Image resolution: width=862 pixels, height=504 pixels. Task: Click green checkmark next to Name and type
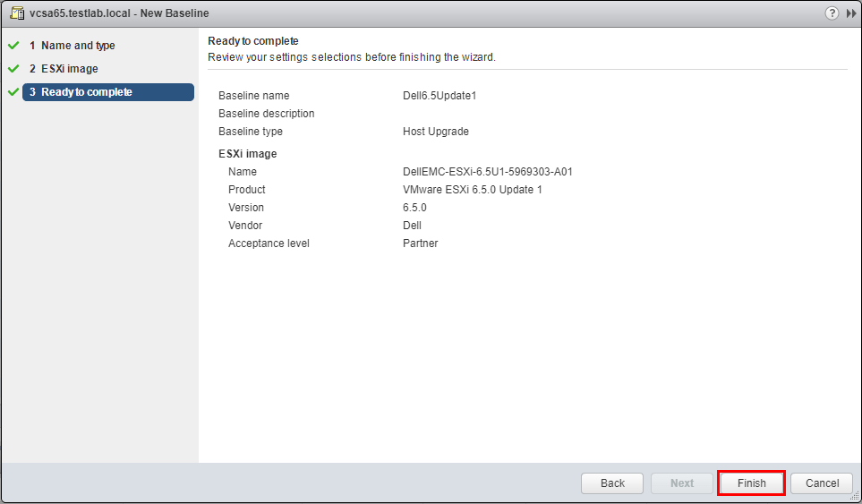[13, 45]
